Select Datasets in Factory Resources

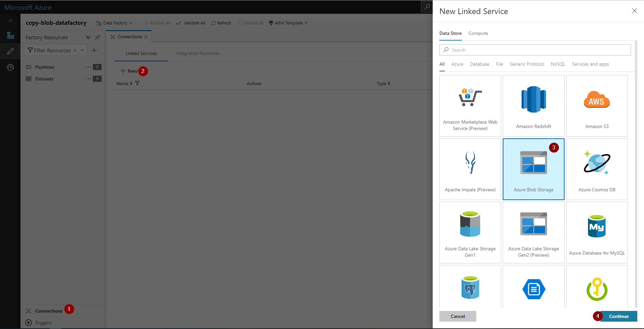pyautogui.click(x=44, y=79)
